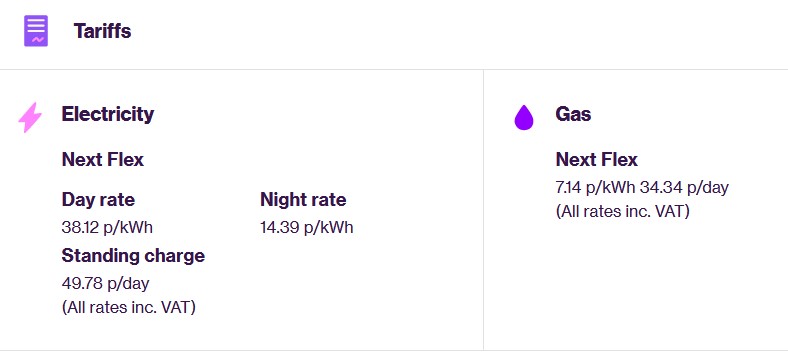
Task: Select the gas Next Flex tariff name
Action: 597,160
